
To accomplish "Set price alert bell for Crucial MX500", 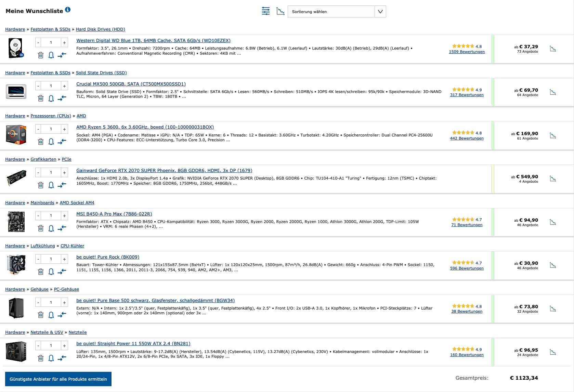I will pos(51,98).
